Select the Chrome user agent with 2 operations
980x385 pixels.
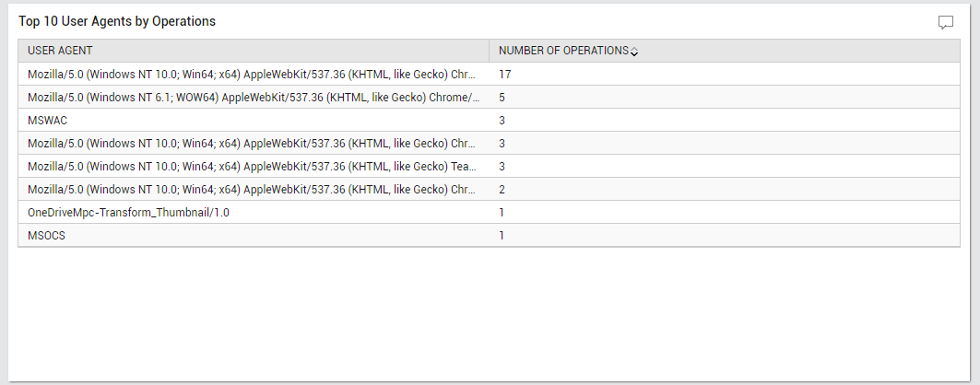click(x=489, y=189)
